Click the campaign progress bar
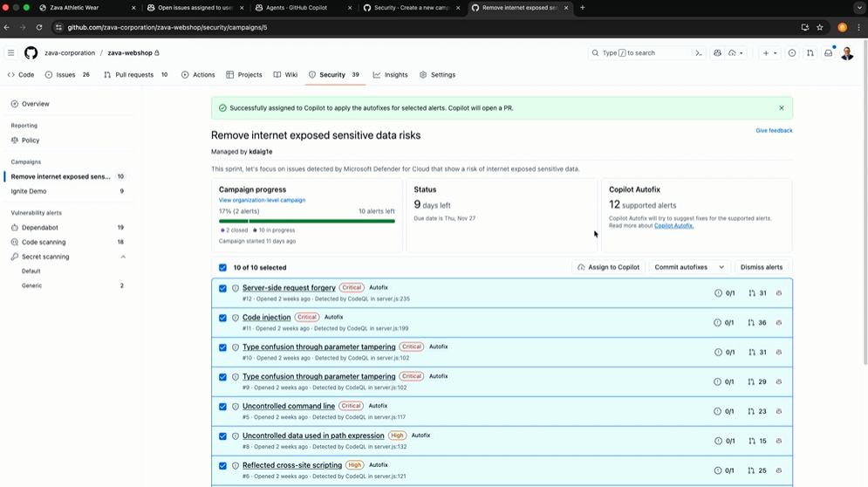The height and width of the screenshot is (487, 868). click(x=307, y=221)
